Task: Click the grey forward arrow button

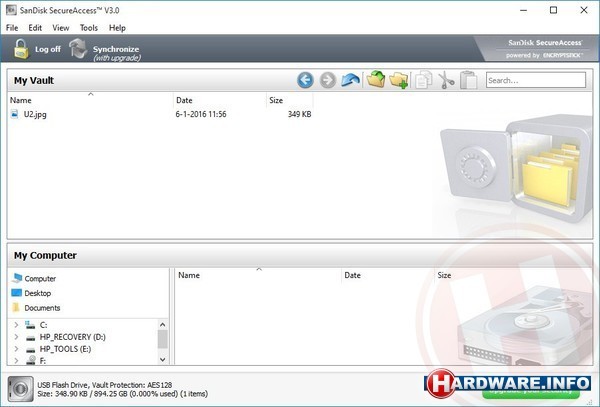Action: (x=328, y=80)
